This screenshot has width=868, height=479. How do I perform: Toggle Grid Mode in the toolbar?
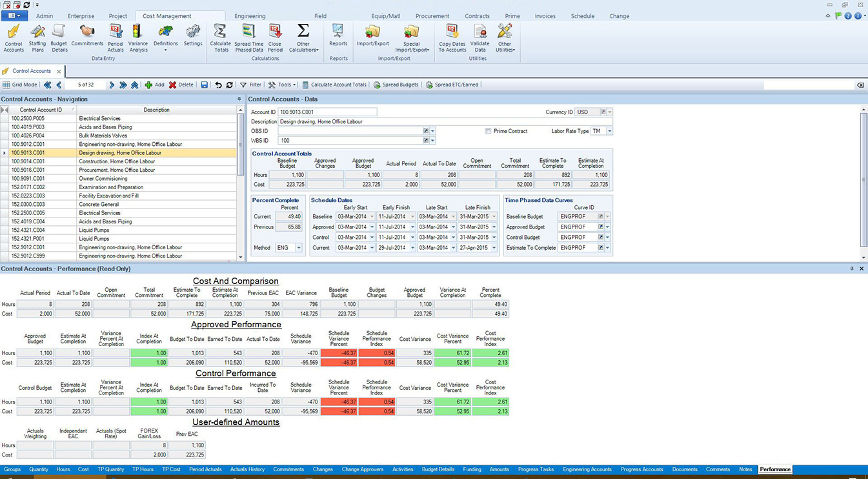click(x=19, y=85)
